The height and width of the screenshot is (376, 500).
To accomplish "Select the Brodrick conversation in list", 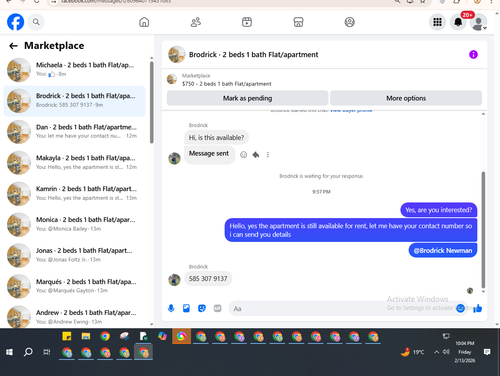I will tap(74, 101).
